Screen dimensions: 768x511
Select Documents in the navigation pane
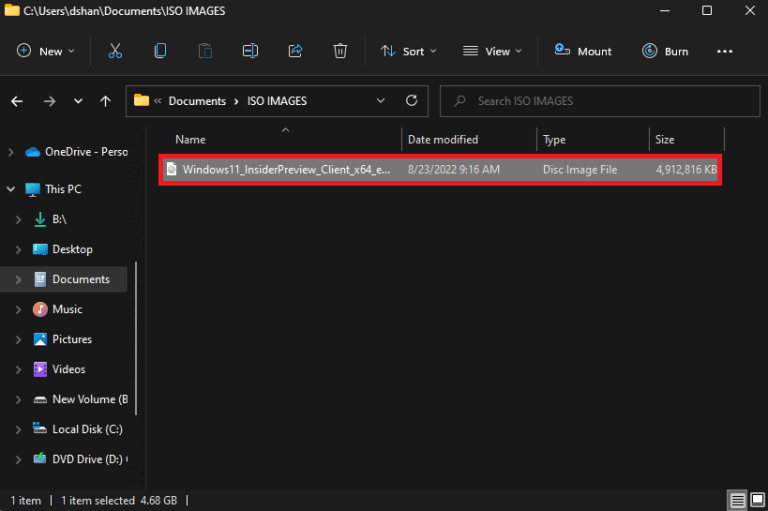coord(80,279)
